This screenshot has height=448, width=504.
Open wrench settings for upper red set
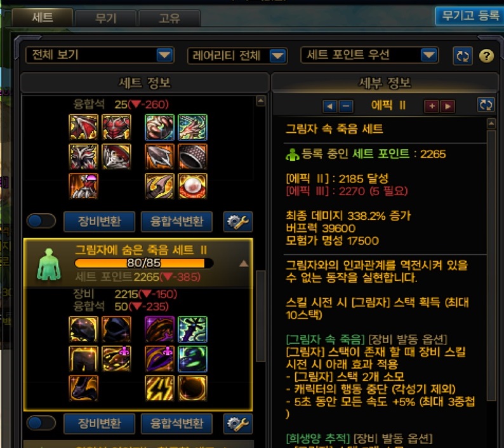[238, 222]
